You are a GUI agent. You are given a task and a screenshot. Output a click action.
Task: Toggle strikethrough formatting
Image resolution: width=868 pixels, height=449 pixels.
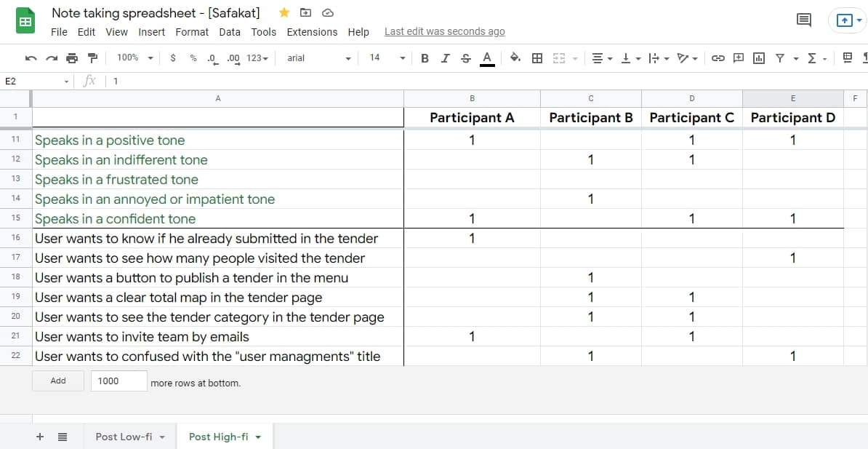click(x=465, y=58)
